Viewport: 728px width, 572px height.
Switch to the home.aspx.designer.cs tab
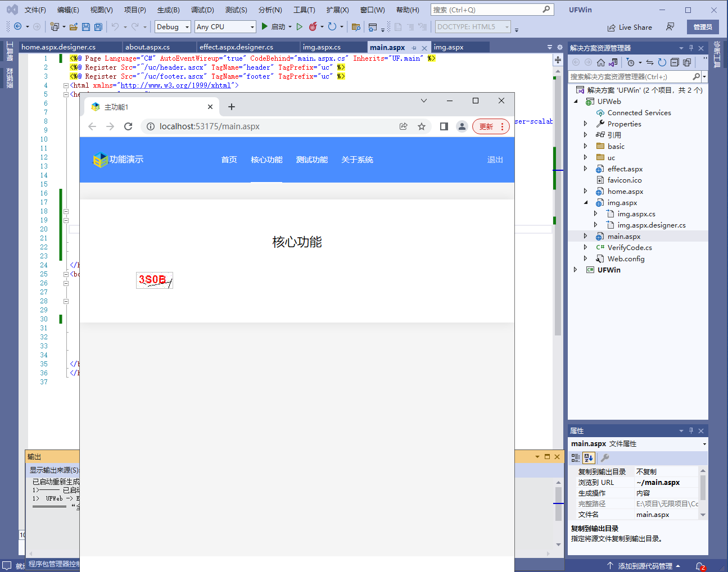[58, 47]
